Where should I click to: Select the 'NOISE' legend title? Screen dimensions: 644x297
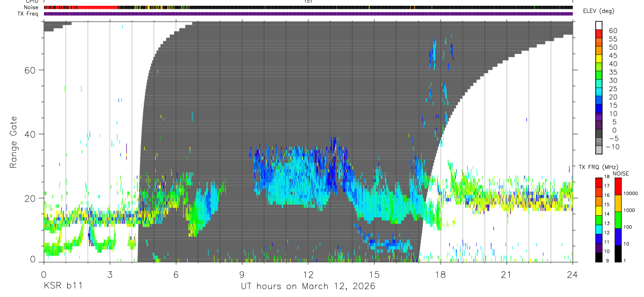620,173
